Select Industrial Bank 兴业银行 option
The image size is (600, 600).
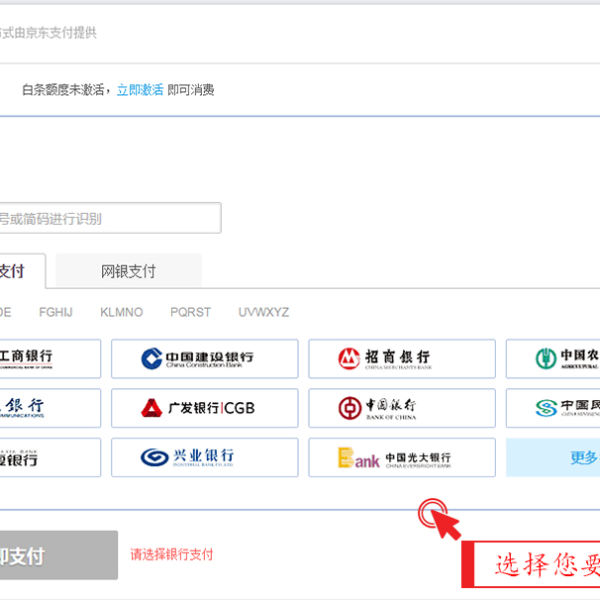click(205, 457)
